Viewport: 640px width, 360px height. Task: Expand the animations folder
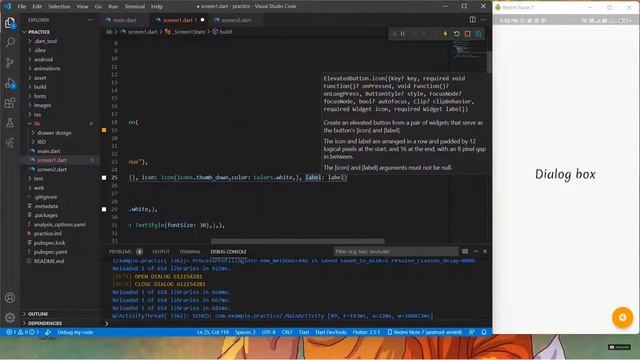point(47,69)
